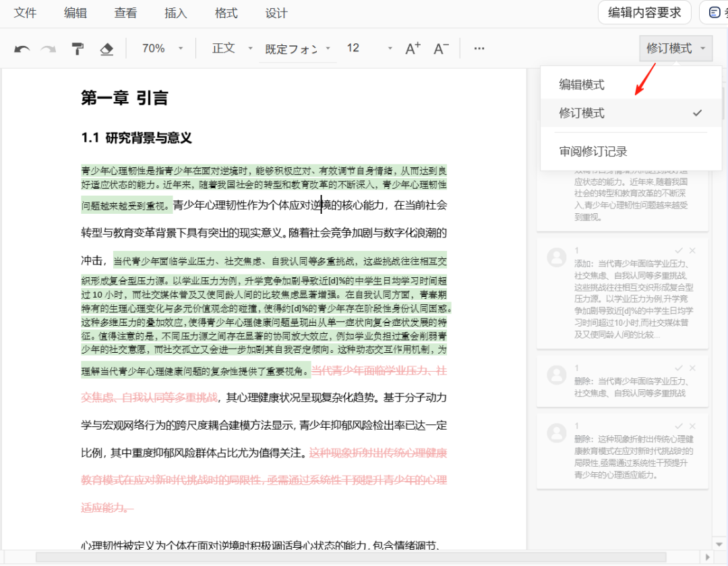
Task: Collapse the 修订模式 mode dropdown button
Action: [675, 49]
